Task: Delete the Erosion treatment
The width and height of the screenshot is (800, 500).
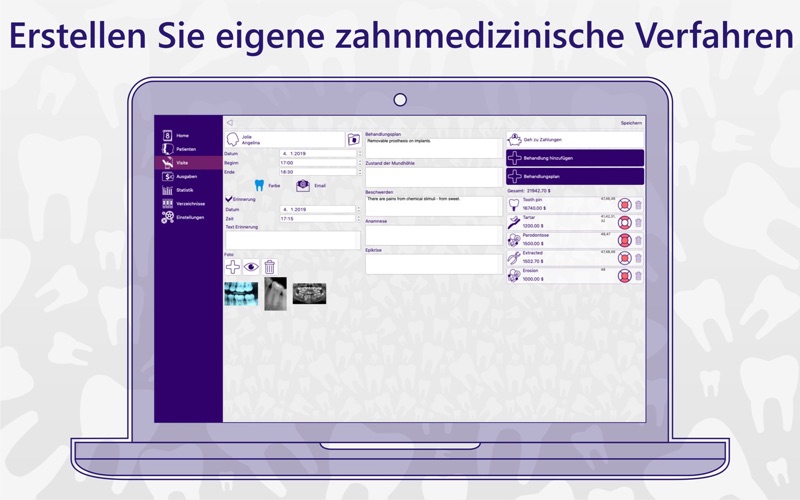Action: click(x=638, y=276)
